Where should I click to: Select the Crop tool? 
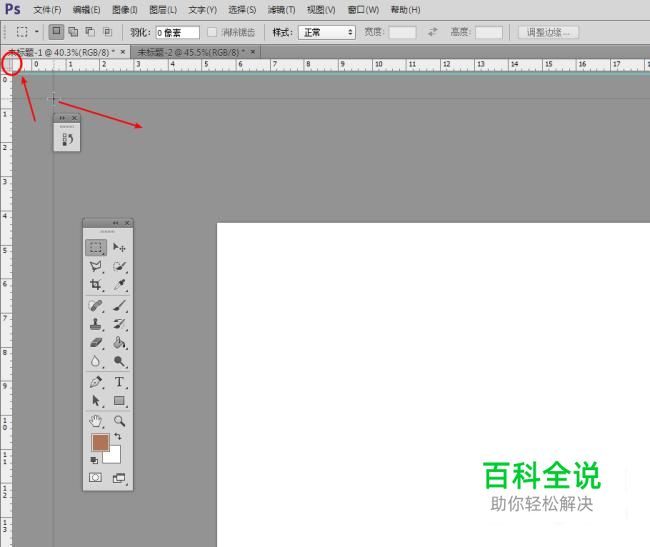point(96,285)
